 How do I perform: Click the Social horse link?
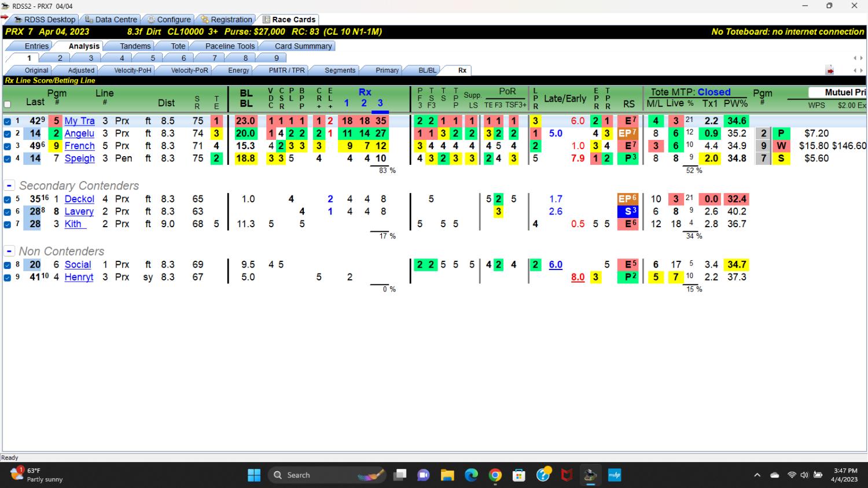pos(78,264)
